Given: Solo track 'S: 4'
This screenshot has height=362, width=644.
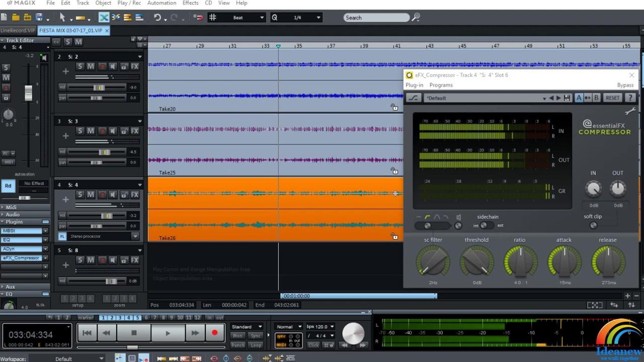Looking at the screenshot, I should pos(79,195).
